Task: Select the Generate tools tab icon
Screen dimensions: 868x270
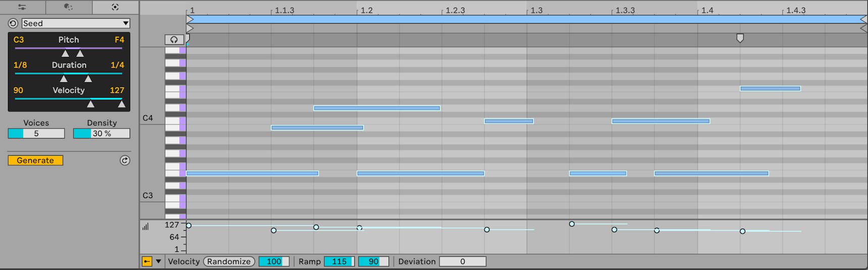Action: 115,7
